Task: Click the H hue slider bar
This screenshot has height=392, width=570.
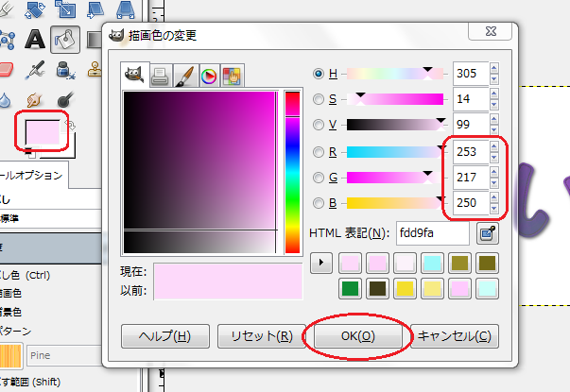Action: click(395, 74)
